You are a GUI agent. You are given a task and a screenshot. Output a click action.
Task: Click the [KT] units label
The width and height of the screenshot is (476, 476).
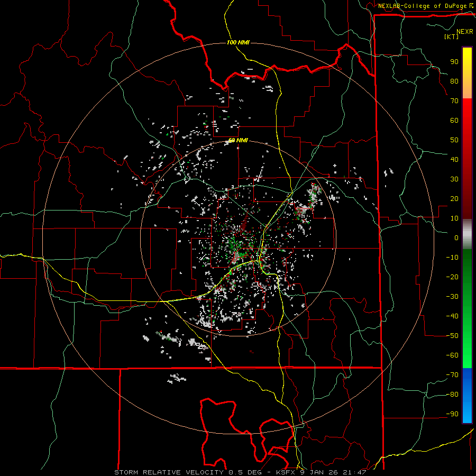point(452,36)
